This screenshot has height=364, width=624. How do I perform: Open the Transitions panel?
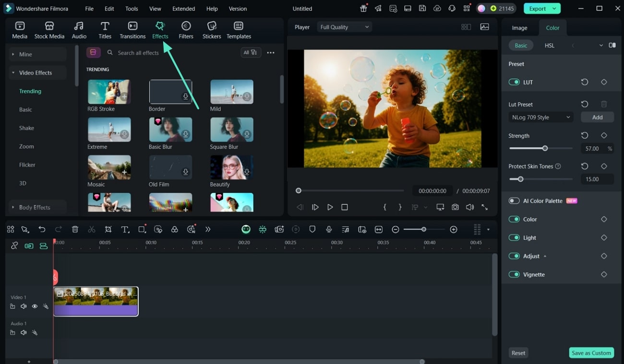pyautogui.click(x=132, y=30)
